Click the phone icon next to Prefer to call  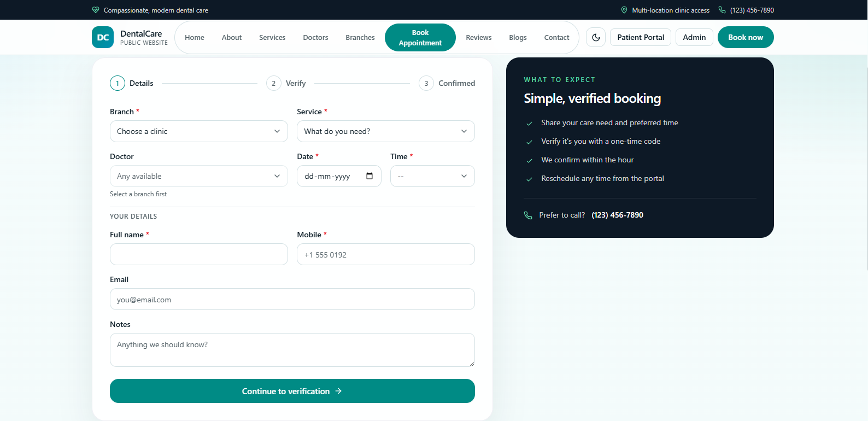pyautogui.click(x=528, y=215)
